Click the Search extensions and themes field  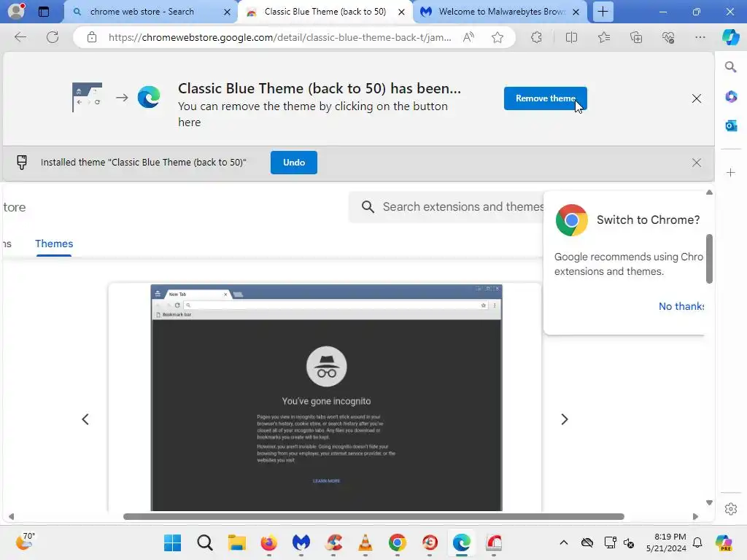(446, 206)
